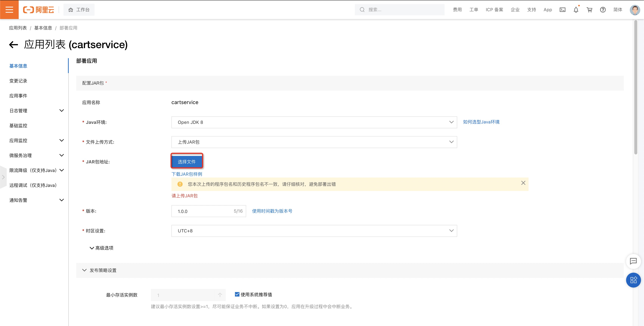Select 远程调试 in the sidebar
Image resolution: width=644 pixels, height=326 pixels.
[x=33, y=185]
